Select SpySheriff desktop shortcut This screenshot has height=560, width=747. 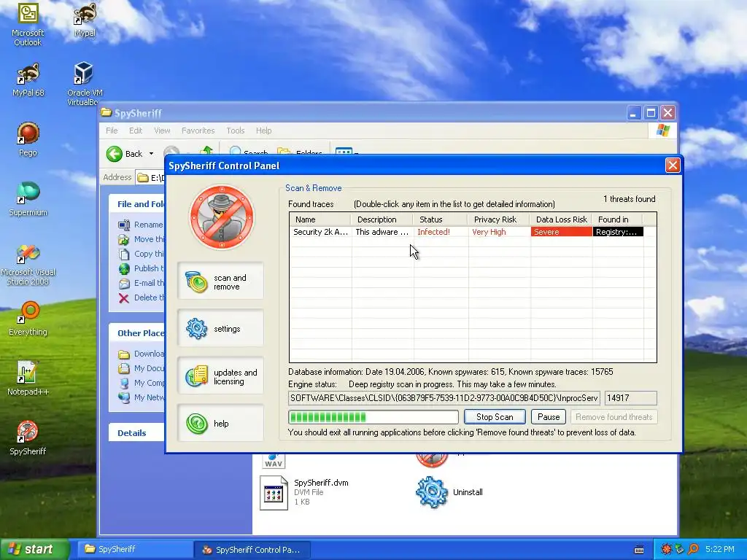(28, 438)
